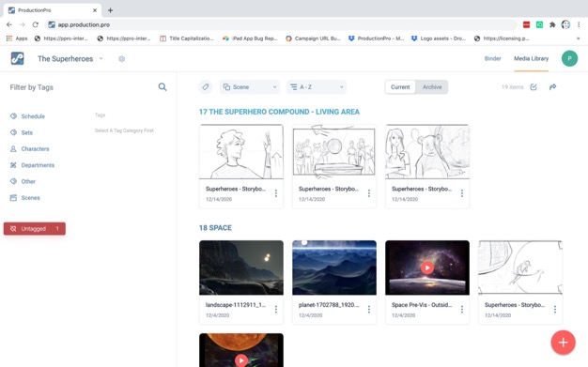
Task: Click the red add plus button
Action: click(x=563, y=343)
